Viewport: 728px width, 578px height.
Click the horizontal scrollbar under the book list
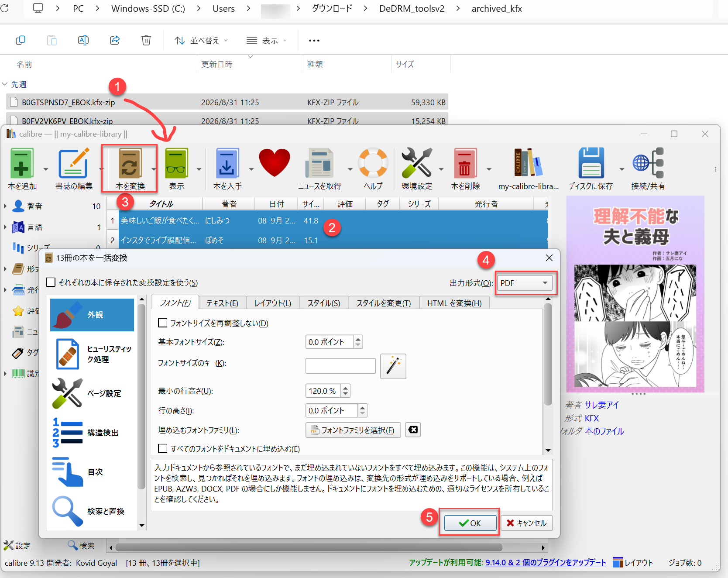(309, 547)
